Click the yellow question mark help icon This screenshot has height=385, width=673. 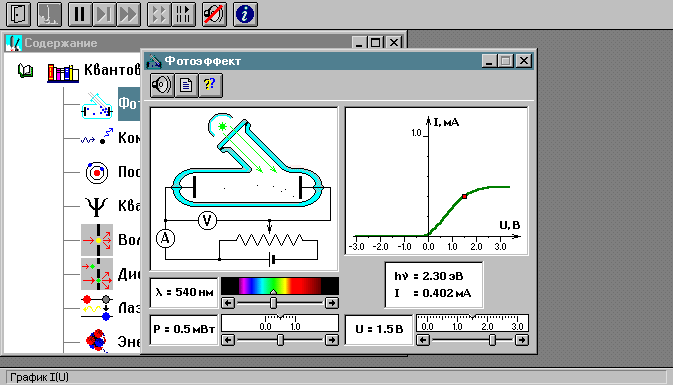coord(210,85)
